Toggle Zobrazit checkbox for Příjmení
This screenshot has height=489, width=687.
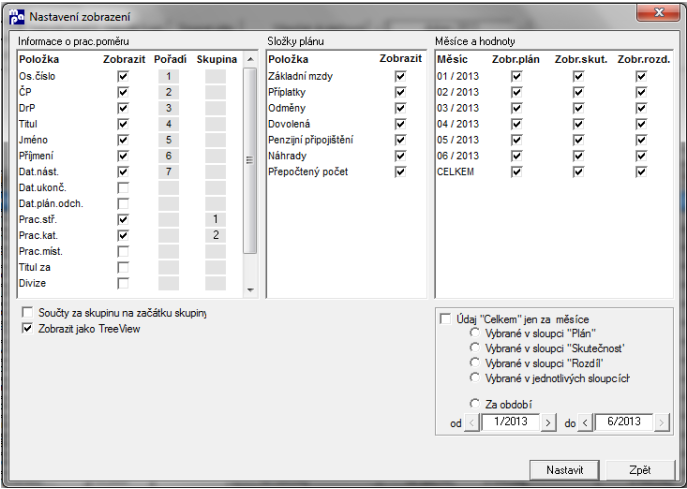click(123, 156)
